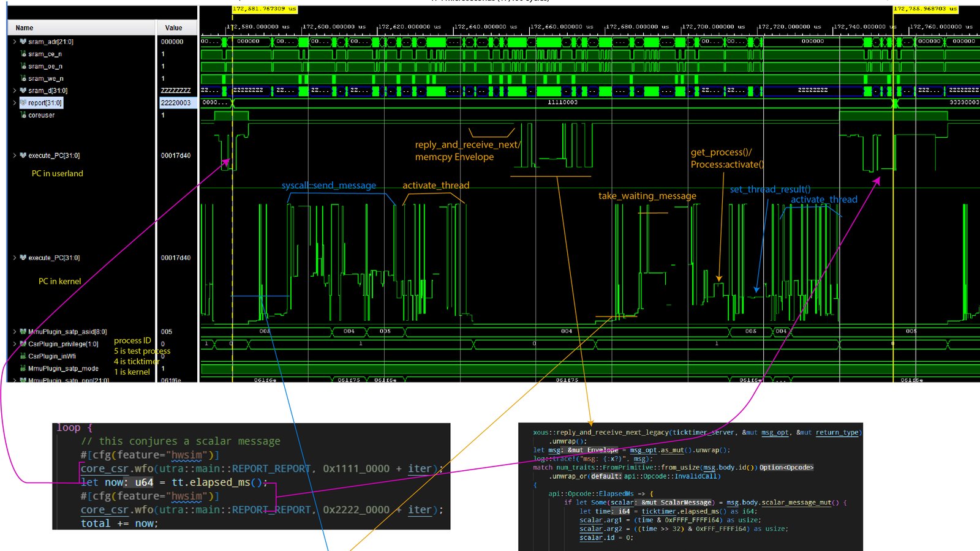Expand the sram_adr[21:0] bus
The height and width of the screenshot is (551, 980).
tap(15, 42)
